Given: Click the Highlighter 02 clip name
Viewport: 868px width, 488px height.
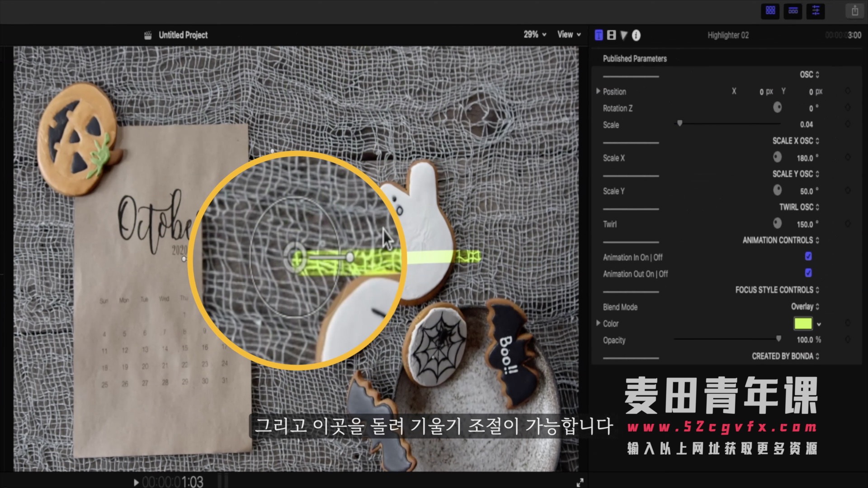Looking at the screenshot, I should pyautogui.click(x=728, y=35).
